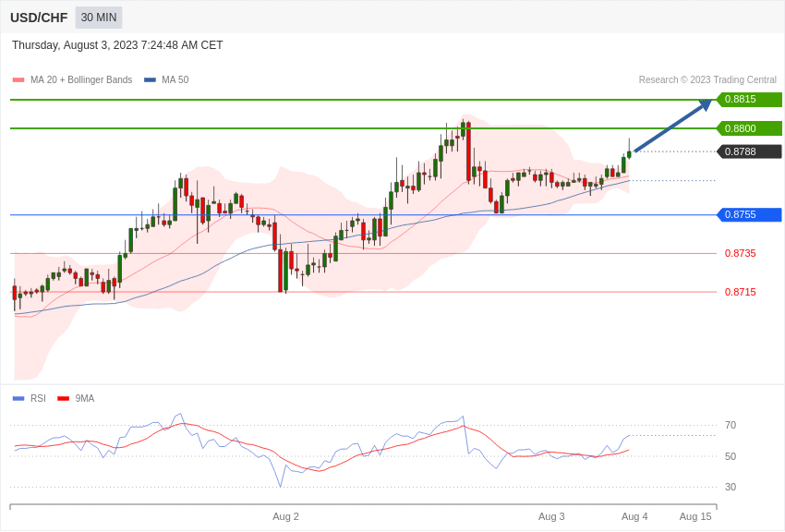
Task: Click the Aug 2 date axis label
Action: [x=286, y=516]
